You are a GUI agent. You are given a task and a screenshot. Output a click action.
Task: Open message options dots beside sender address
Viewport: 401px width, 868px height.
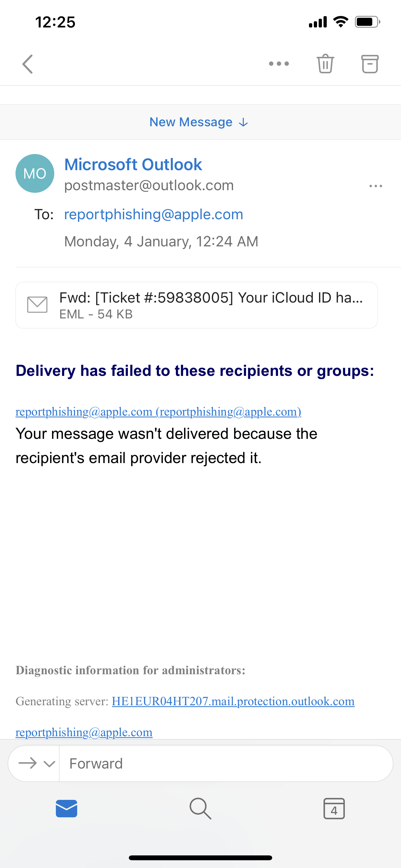375,186
